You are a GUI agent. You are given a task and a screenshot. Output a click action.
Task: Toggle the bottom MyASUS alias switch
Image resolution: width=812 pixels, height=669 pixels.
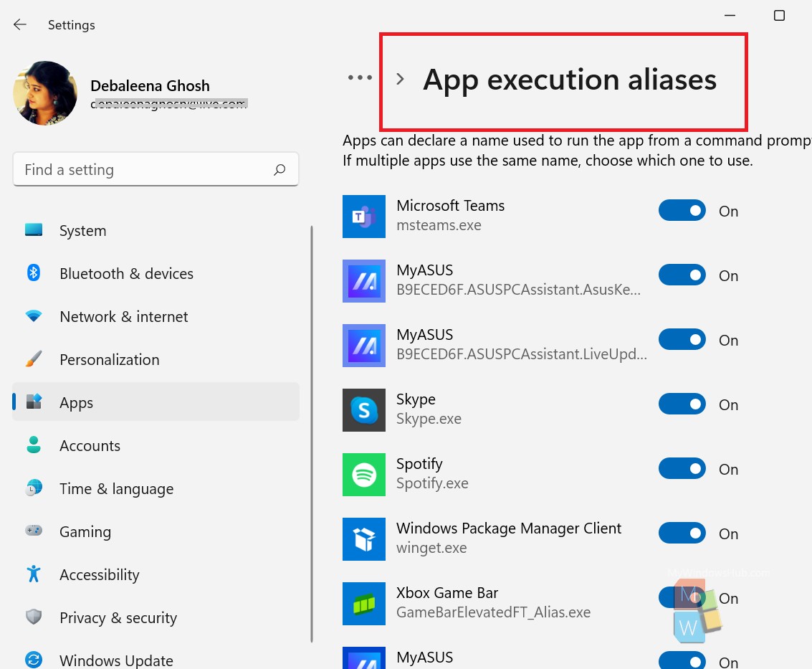click(682, 660)
